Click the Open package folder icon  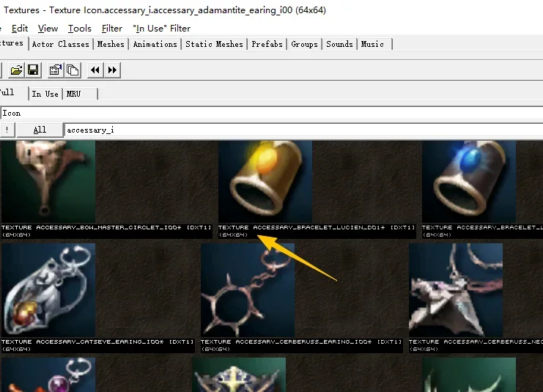click(x=16, y=70)
